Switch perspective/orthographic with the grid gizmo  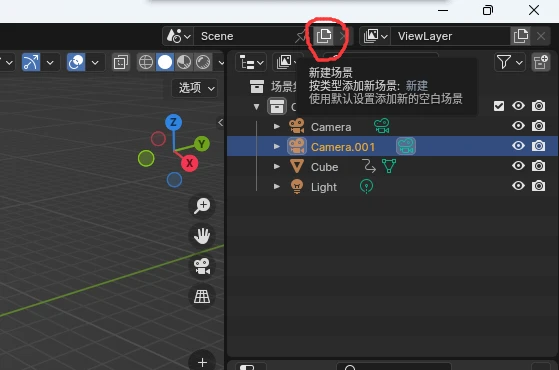[202, 296]
